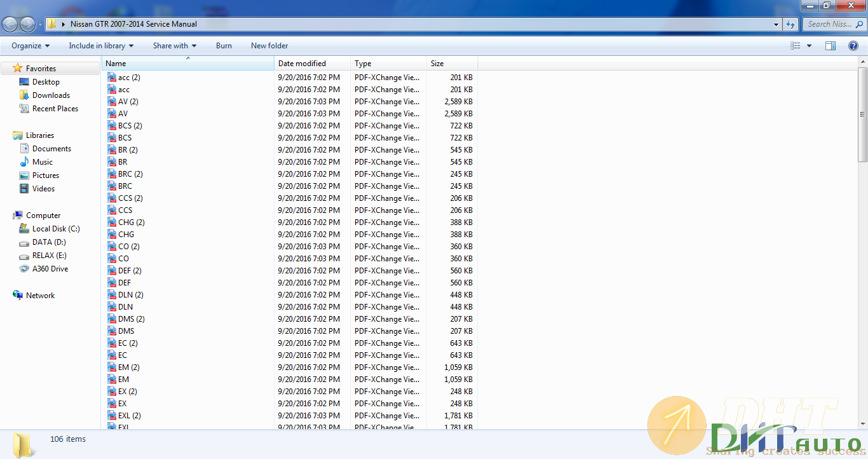Click the Videos library icon
The image size is (868, 459).
click(x=24, y=189)
